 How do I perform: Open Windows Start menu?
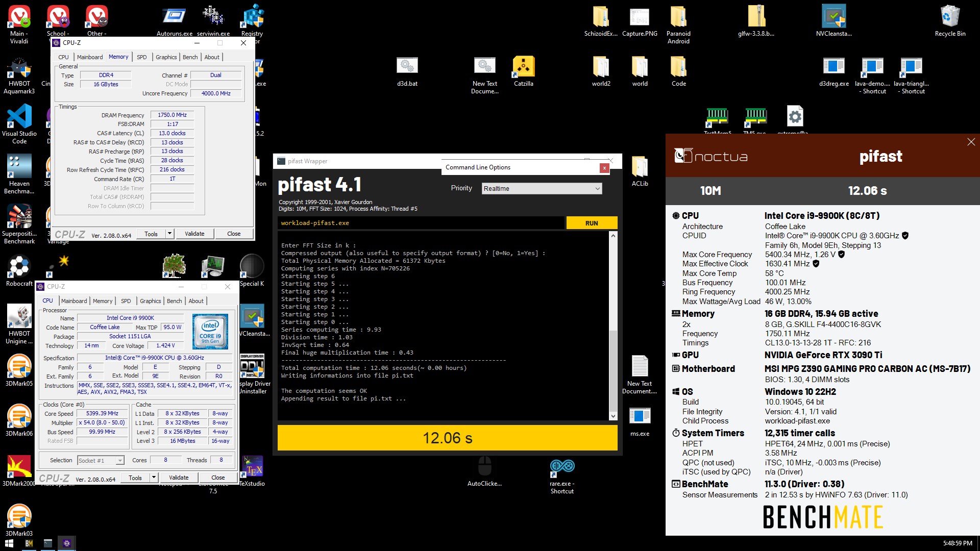pos(9,543)
